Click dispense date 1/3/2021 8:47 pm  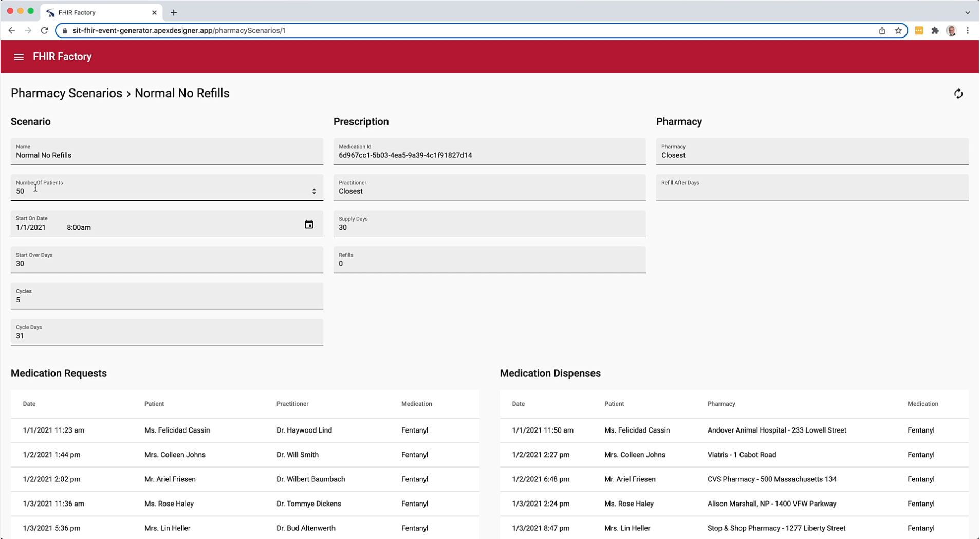click(x=541, y=528)
